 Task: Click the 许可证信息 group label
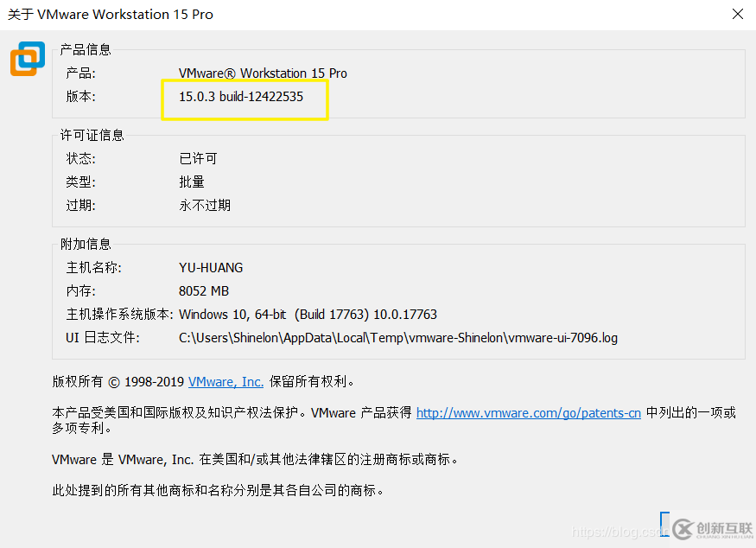[92, 135]
